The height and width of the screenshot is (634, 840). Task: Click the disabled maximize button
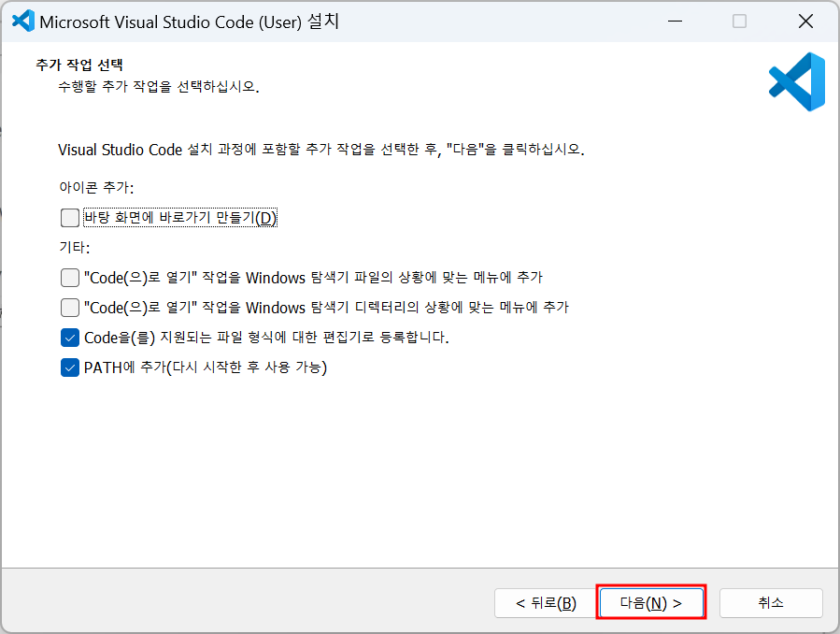(739, 21)
